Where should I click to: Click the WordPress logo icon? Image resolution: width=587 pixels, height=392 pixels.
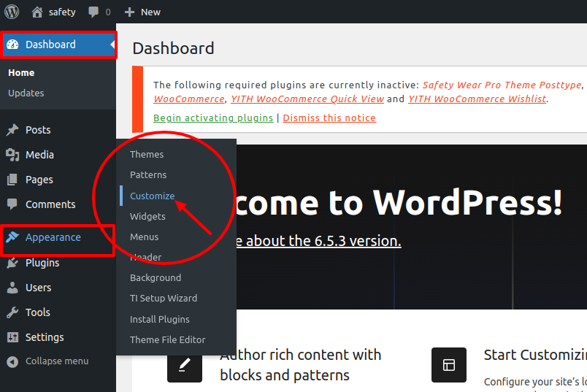[x=12, y=12]
